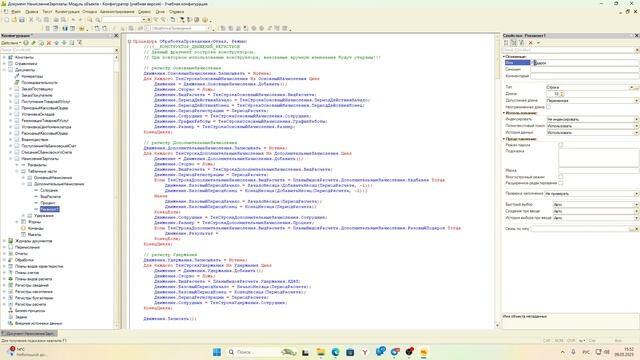Open the full-text search dropdown
The width and height of the screenshot is (640, 360).
[x=636, y=126]
